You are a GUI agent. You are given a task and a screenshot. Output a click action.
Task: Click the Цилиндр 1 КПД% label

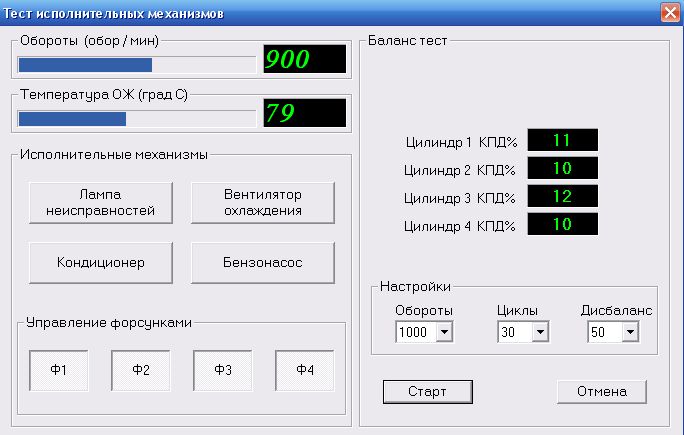coord(462,143)
